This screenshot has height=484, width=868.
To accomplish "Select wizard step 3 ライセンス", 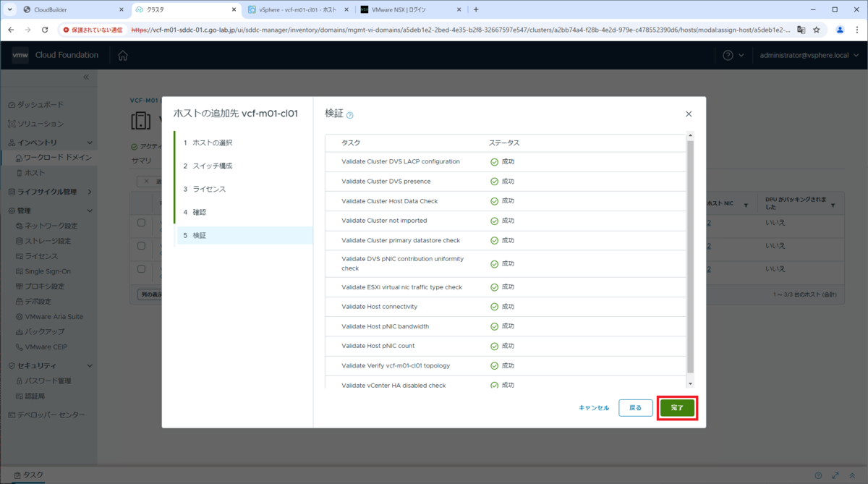I will (x=244, y=189).
